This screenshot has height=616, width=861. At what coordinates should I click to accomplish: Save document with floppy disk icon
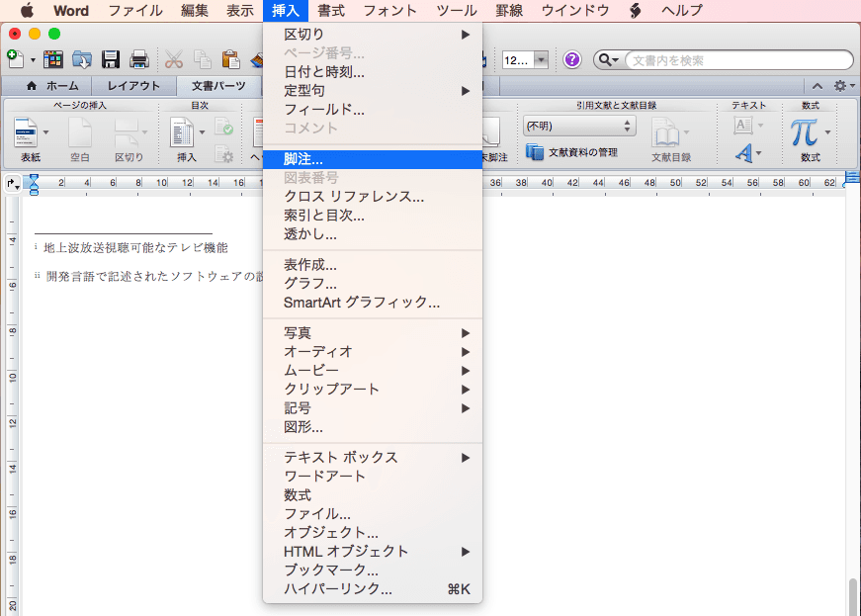coord(111,59)
